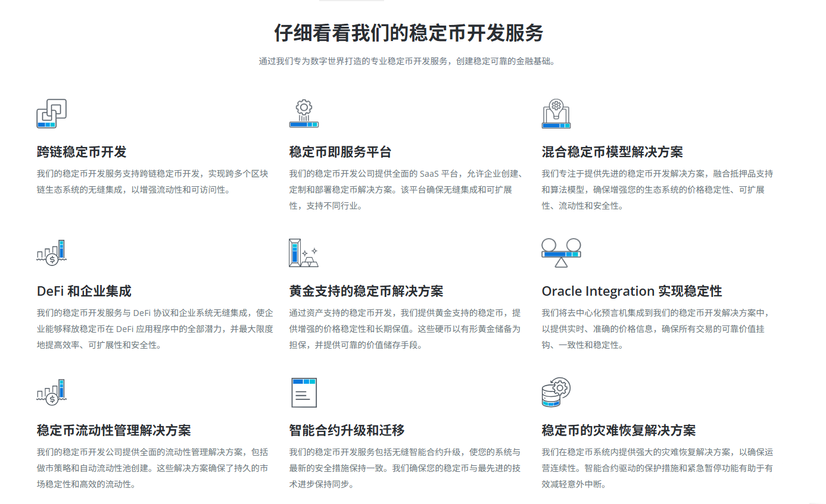
Task: Click the subtitle text beginning with 通过我们专为数字世界
Action: point(409,61)
